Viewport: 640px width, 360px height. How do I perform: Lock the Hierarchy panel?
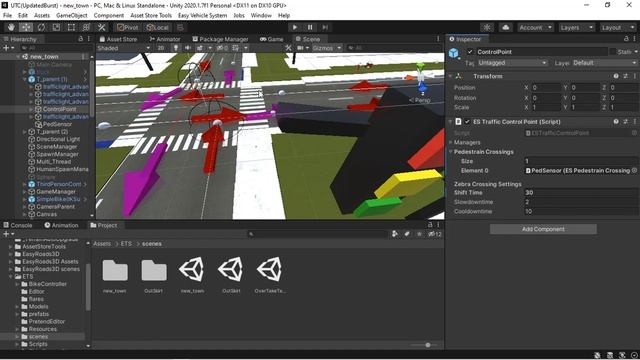click(80, 39)
